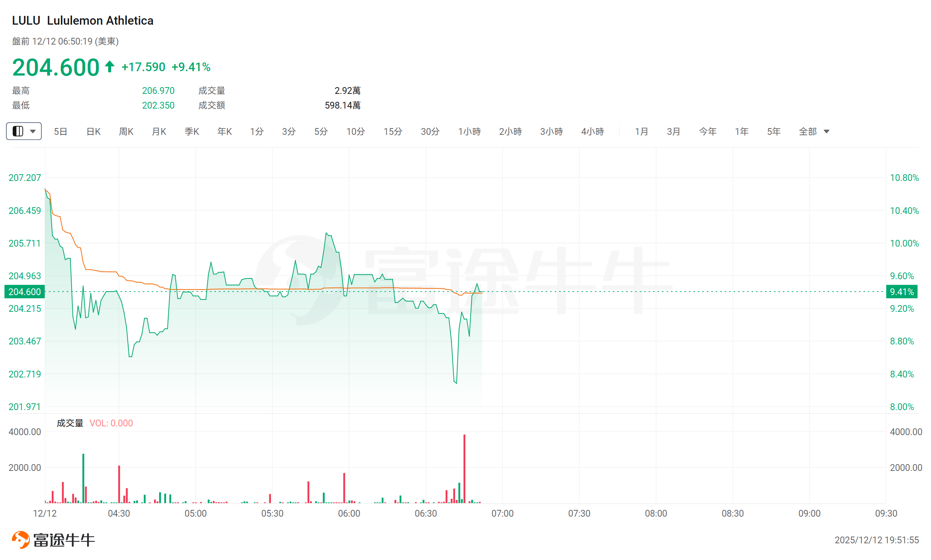Switch to the 1分 interval
This screenshot has height=560, width=931.
pyautogui.click(x=257, y=132)
